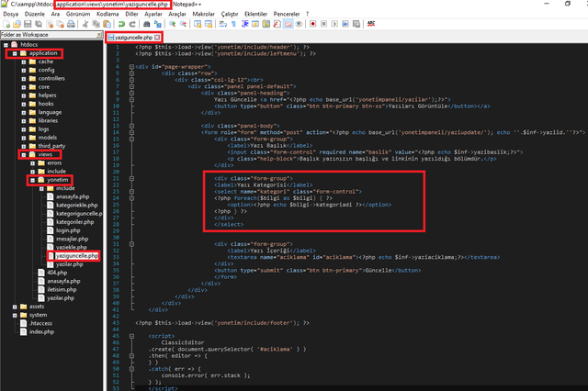Toggle word wrap in the toolbar
Screen dimensions: 588x391
point(222,24)
